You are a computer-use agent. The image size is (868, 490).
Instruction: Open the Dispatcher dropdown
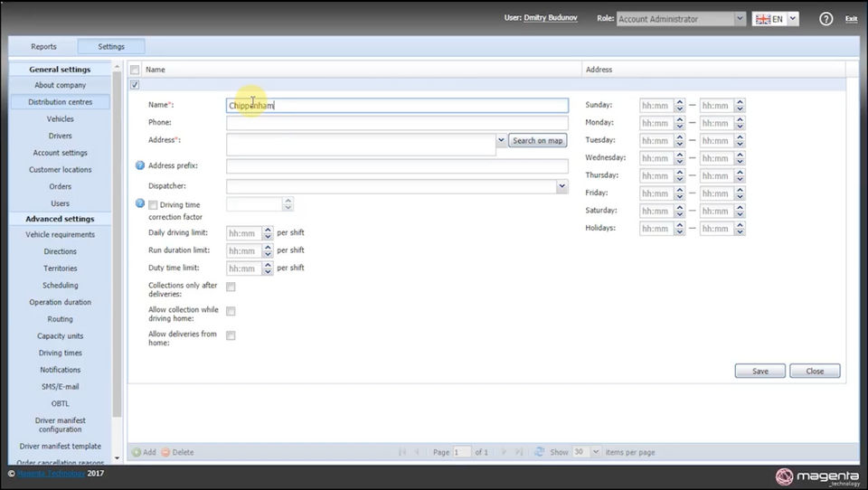coord(561,186)
